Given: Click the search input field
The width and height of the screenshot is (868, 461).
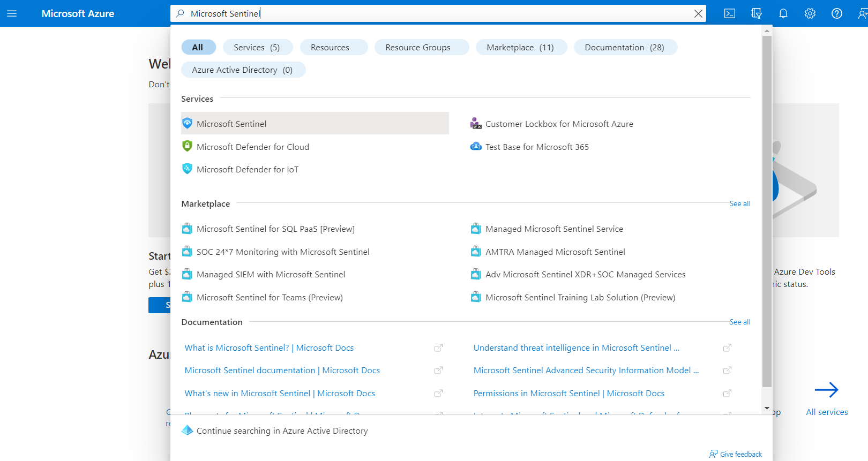Looking at the screenshot, I should coord(429,13).
